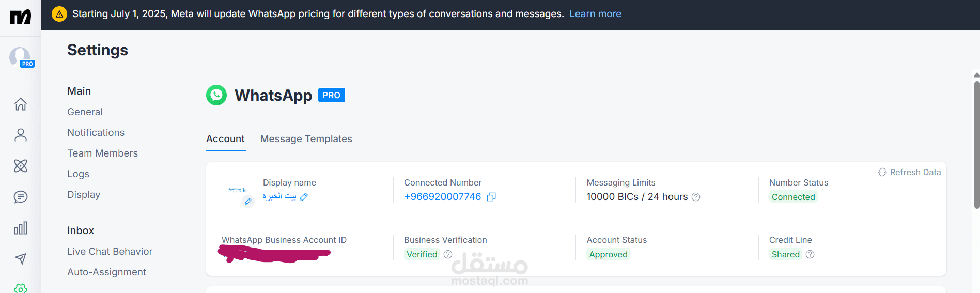Select the Account tab
The width and height of the screenshot is (980, 293).
(226, 139)
